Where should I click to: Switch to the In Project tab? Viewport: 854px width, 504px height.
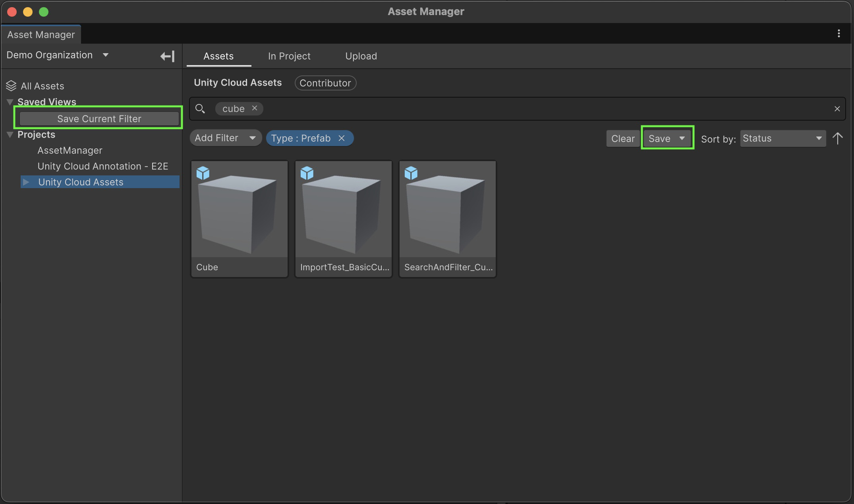(289, 56)
